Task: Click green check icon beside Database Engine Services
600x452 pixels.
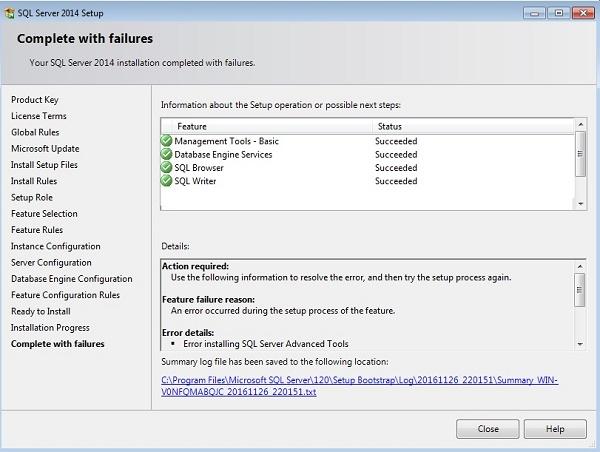Action: point(166,155)
